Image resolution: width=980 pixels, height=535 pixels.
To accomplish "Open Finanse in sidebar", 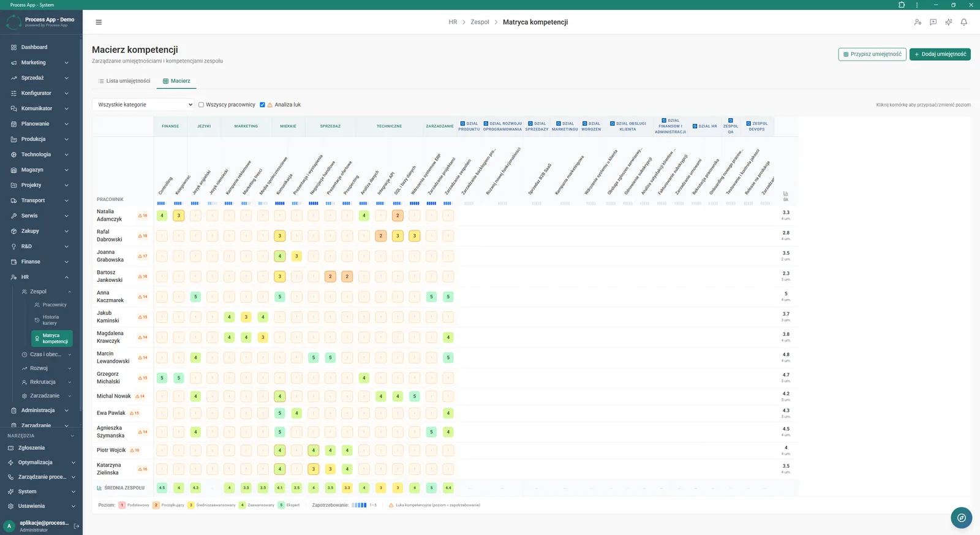I will 41,262.
